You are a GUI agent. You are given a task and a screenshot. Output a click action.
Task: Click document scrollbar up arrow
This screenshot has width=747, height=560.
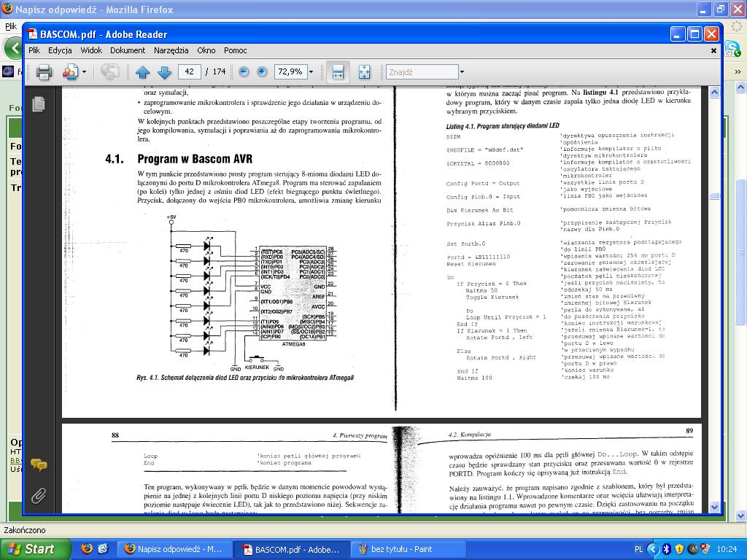coord(714,93)
